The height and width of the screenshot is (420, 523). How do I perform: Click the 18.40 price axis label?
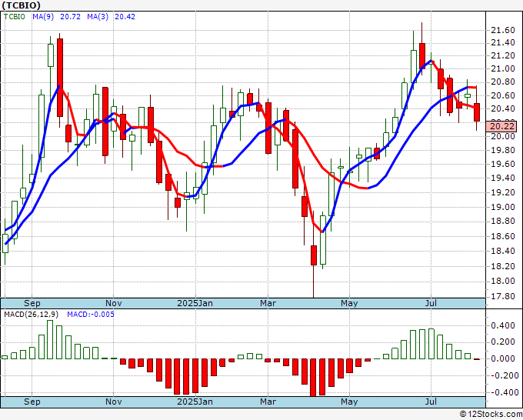coord(503,252)
